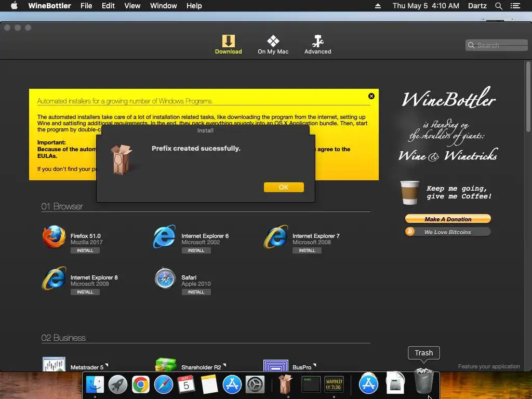532x399 pixels.
Task: Open the Window menu
Action: click(164, 6)
